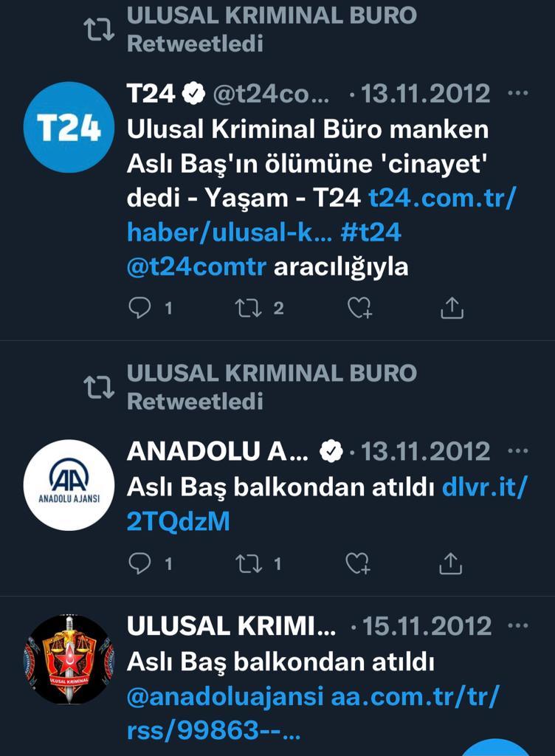Image resolution: width=555 pixels, height=756 pixels.
Task: Open the @anadoluajansi mention
Action: (x=225, y=697)
